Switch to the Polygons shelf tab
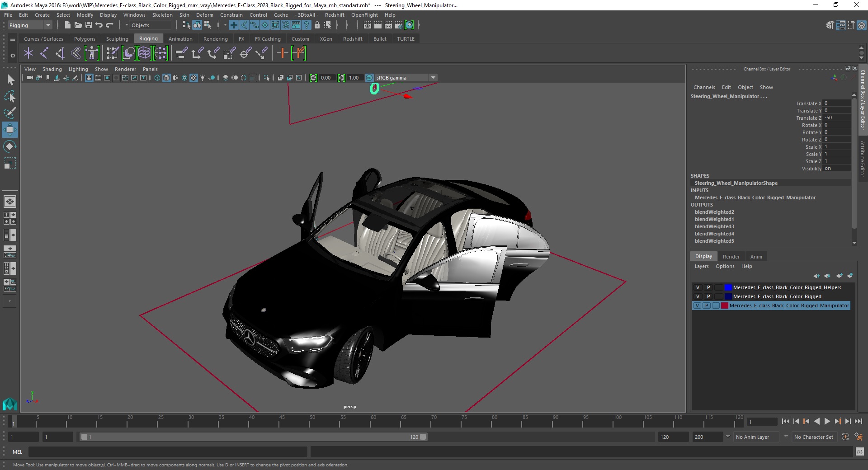The width and height of the screenshot is (868, 470). [x=85, y=39]
